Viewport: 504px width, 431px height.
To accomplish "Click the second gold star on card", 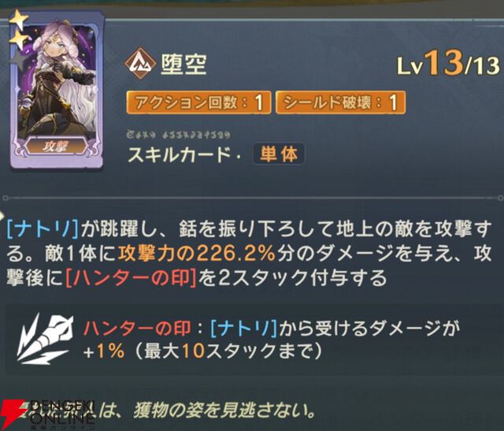I will tap(19, 41).
